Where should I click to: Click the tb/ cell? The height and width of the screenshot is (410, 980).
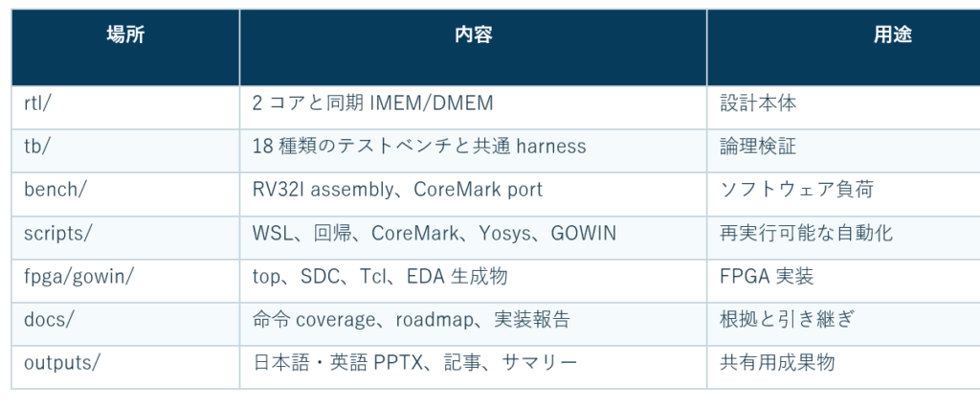[x=125, y=150]
